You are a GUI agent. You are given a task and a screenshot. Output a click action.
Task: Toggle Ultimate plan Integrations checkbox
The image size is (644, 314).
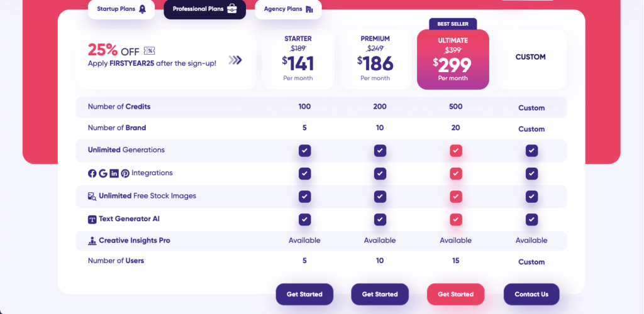pos(456,173)
